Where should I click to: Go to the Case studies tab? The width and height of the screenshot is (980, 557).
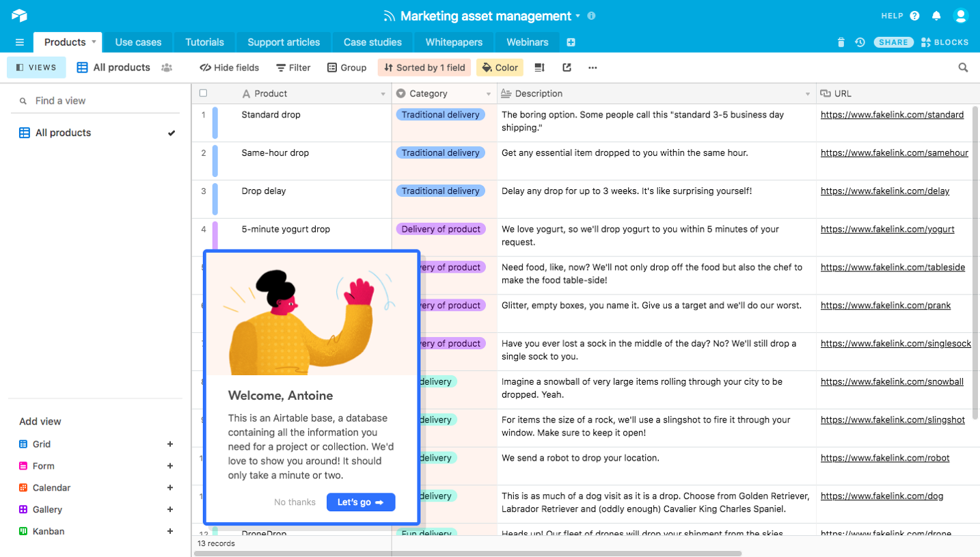(x=372, y=42)
